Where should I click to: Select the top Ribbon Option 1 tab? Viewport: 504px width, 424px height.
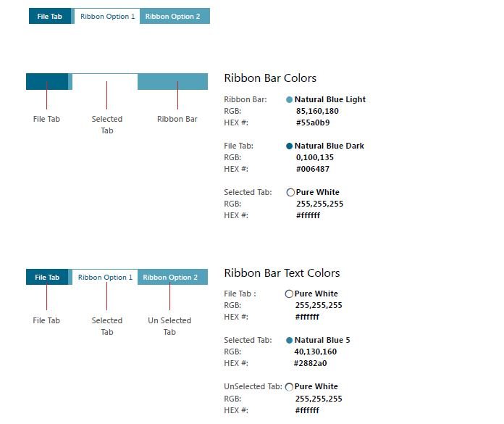click(107, 16)
